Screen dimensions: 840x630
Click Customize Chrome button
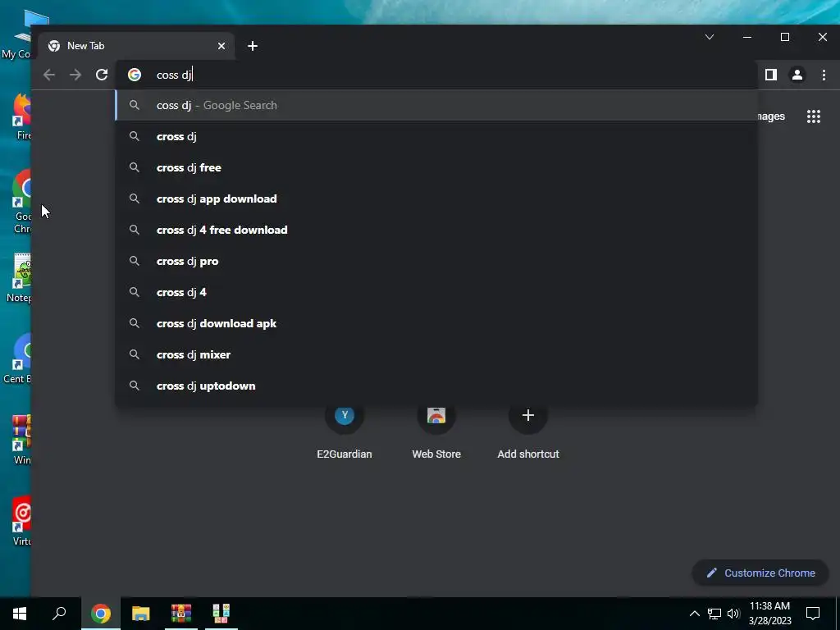pyautogui.click(x=760, y=573)
